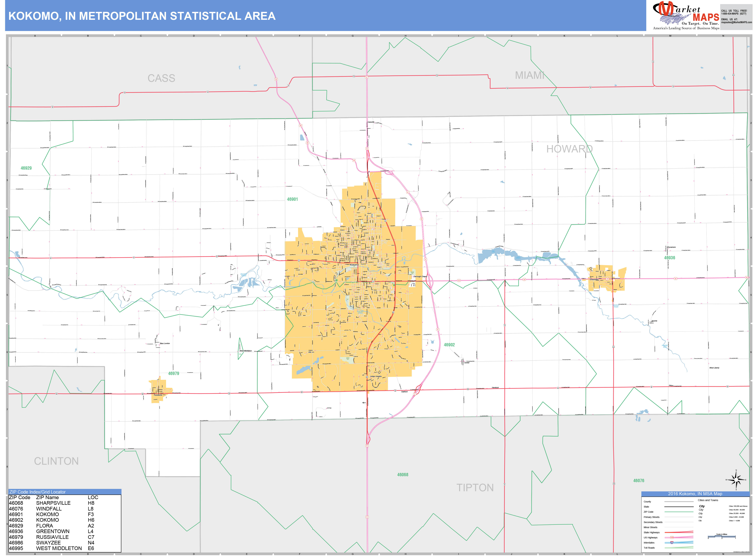Select the State Highways red line symbol

point(679,532)
